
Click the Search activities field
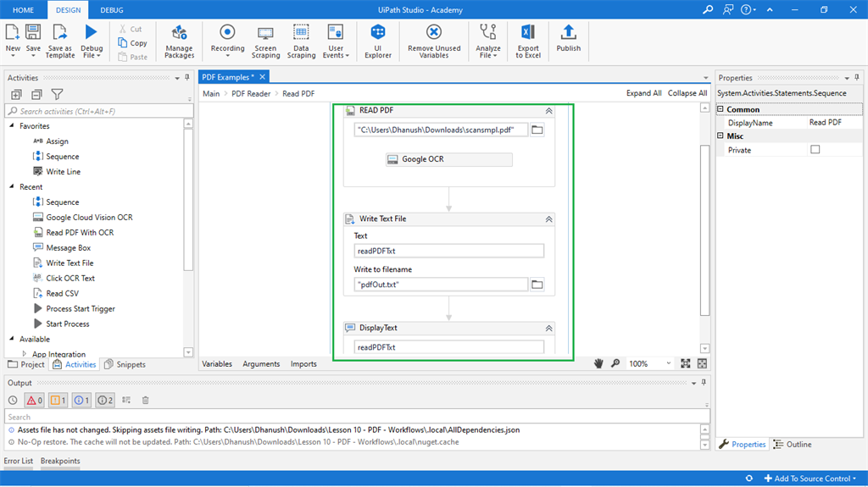99,111
